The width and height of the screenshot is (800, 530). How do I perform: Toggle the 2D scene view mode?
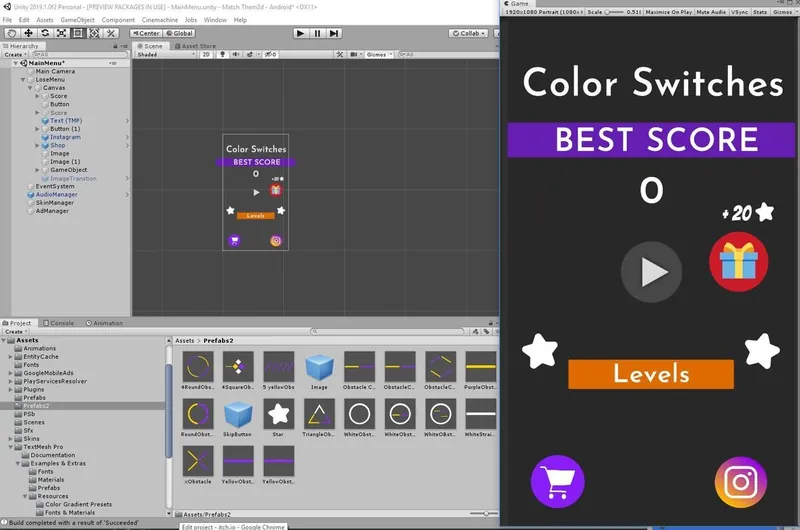point(206,54)
